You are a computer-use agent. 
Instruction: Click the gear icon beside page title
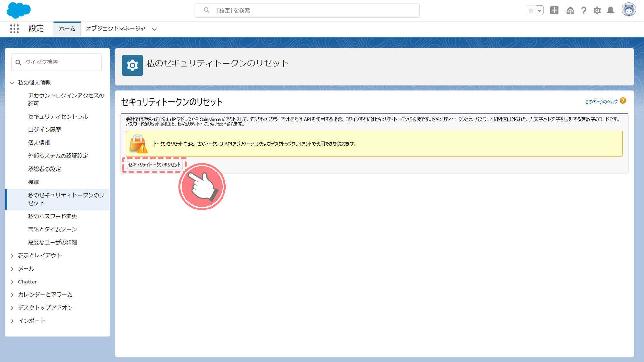point(132,65)
